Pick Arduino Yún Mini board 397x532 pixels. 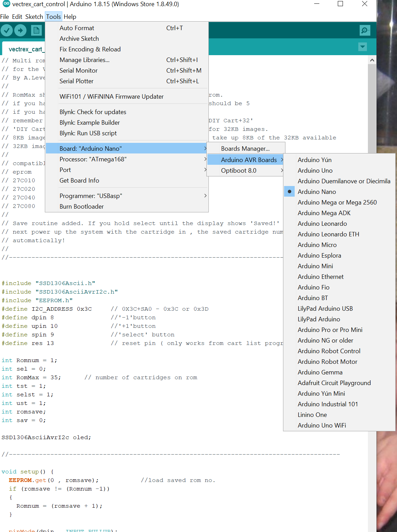pyautogui.click(x=340, y=394)
